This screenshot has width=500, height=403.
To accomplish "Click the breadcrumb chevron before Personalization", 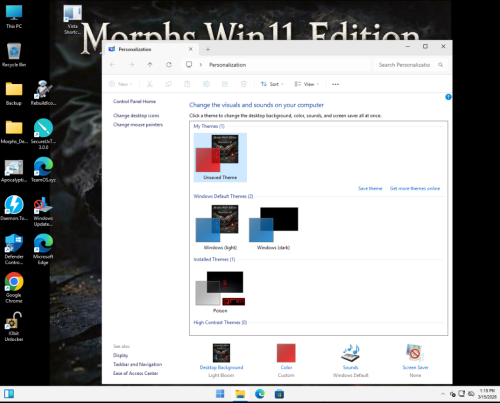I will (201, 65).
